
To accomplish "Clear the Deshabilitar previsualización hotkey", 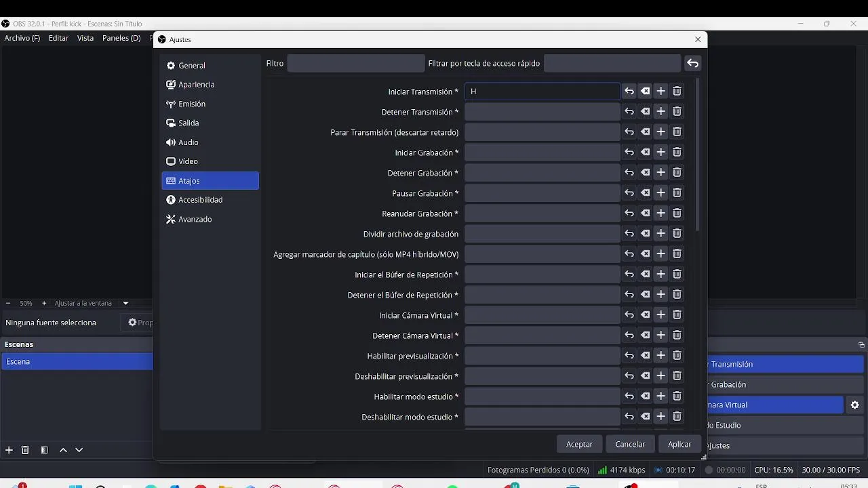I will coord(645,376).
